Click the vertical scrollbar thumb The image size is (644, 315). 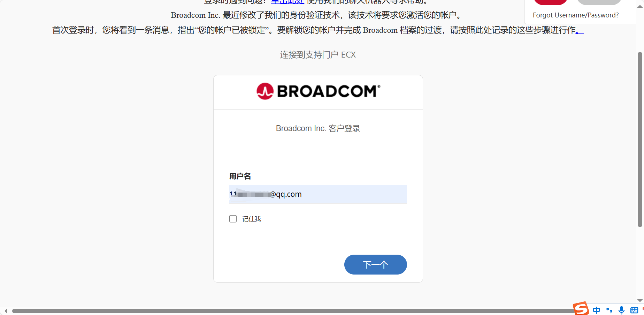(x=640, y=140)
